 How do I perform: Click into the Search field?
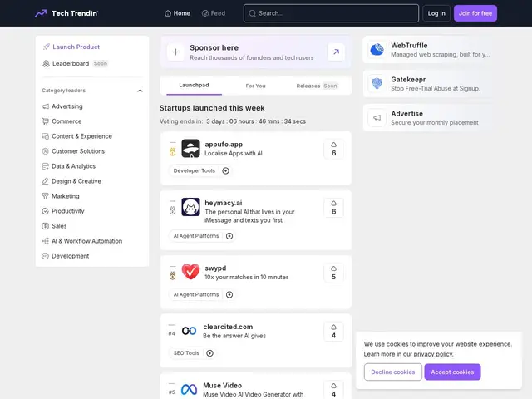(x=331, y=13)
